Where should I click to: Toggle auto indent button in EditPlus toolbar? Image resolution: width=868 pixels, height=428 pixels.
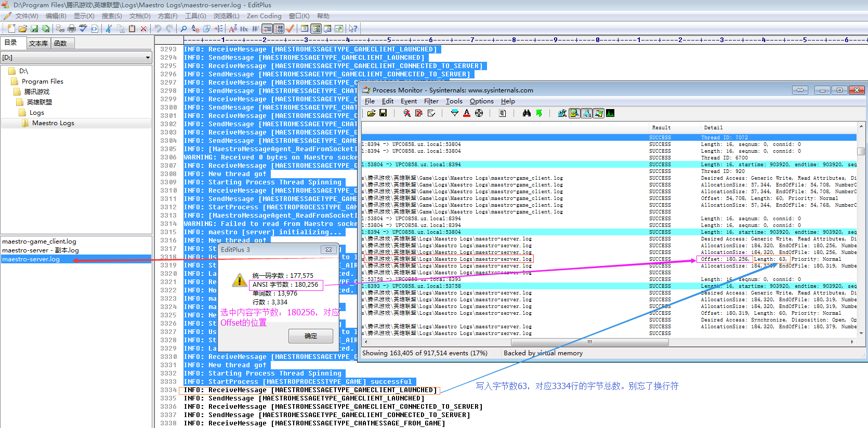point(267,29)
